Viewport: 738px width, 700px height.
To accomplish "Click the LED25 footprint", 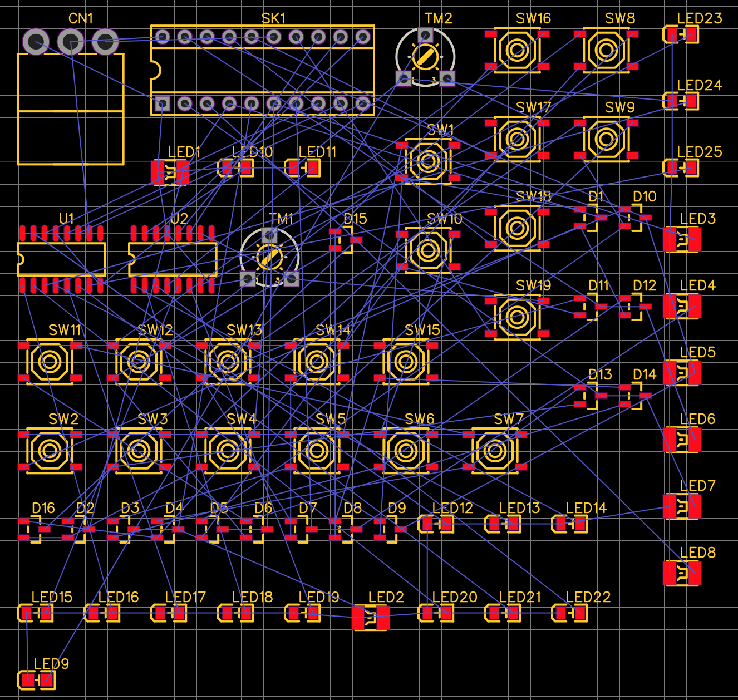I will tap(681, 168).
